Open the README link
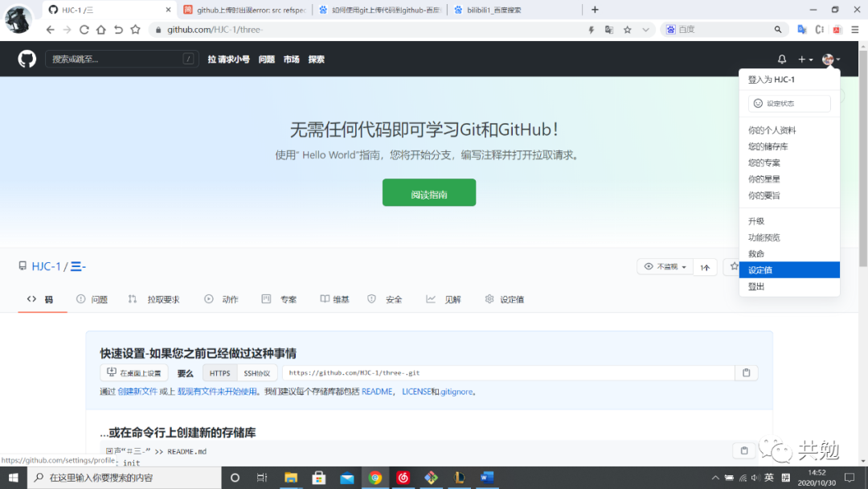The image size is (868, 489). coord(377,392)
